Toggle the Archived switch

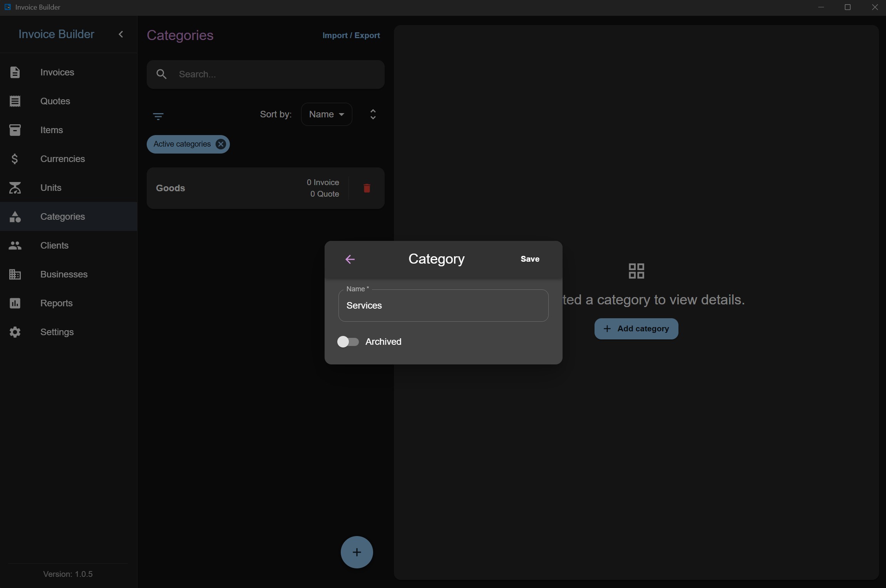point(348,342)
